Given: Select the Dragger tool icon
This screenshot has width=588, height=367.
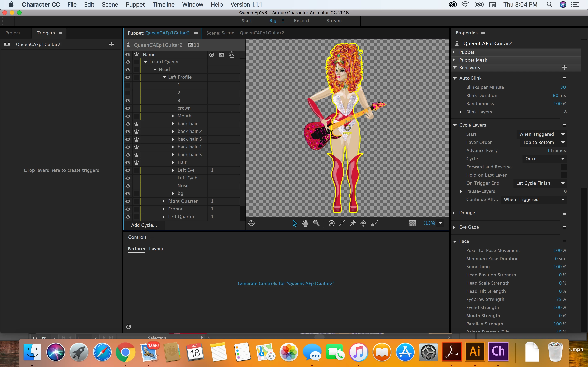Looking at the screenshot, I should point(363,223).
